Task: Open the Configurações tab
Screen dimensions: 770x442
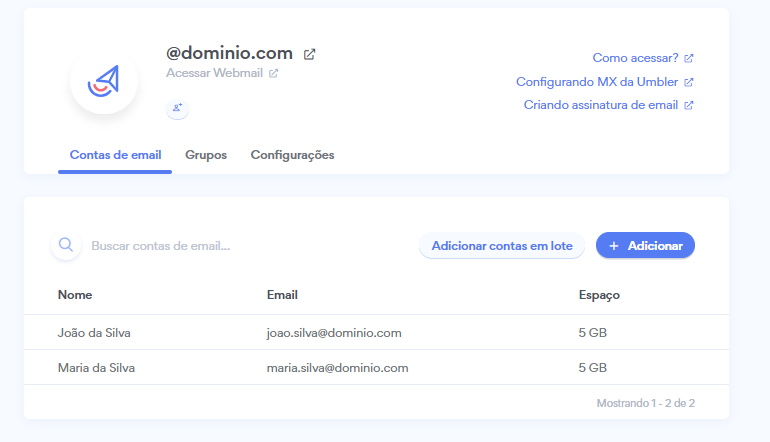Action: pyautogui.click(x=292, y=155)
